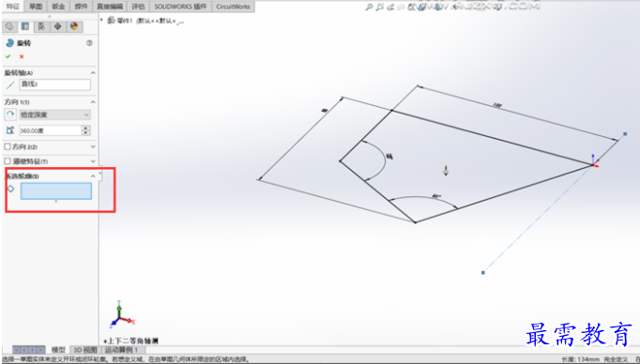This screenshot has height=364, width=640.
Task: Switch to the PropertyManager panel tab
Action: click(25, 26)
